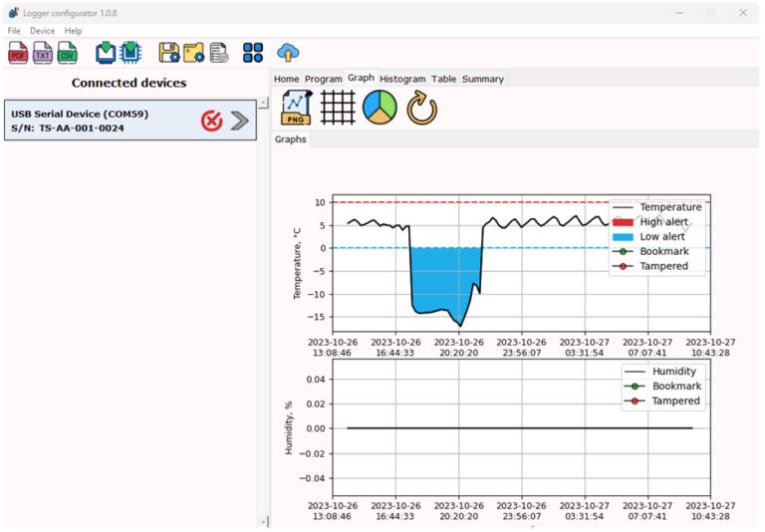
Task: Click the TXT export icon
Action: pos(43,53)
